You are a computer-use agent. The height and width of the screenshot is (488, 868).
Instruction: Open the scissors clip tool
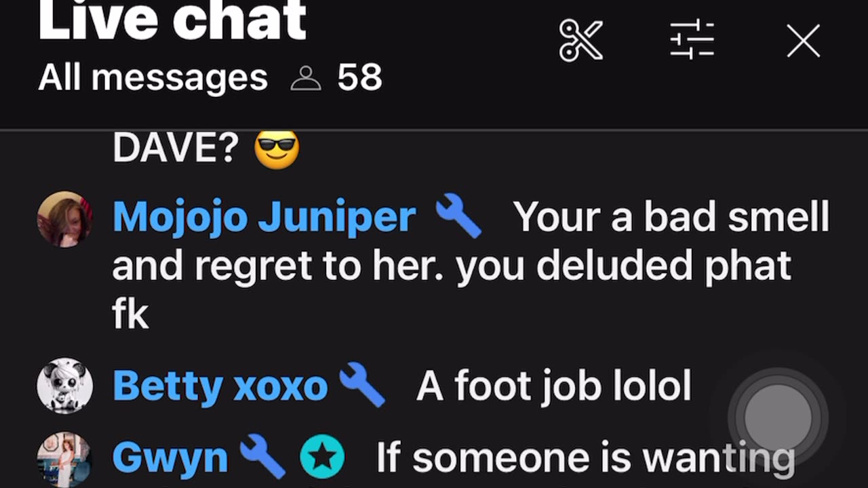coord(581,41)
